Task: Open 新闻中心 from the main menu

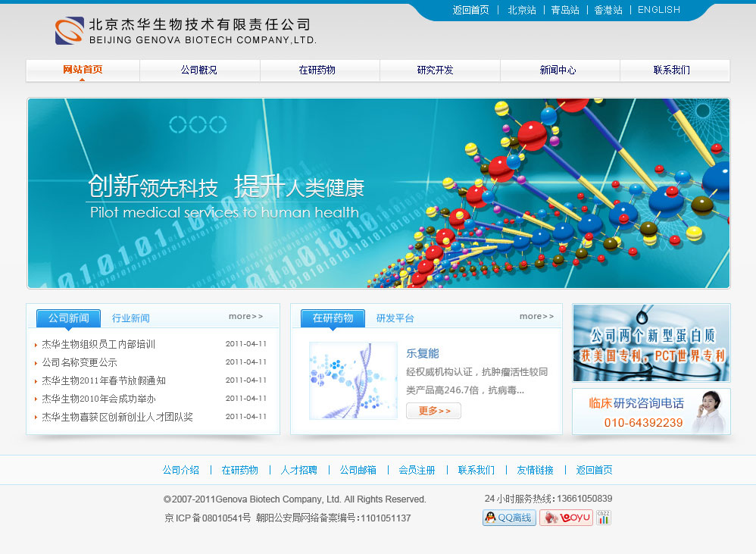Action: click(558, 70)
